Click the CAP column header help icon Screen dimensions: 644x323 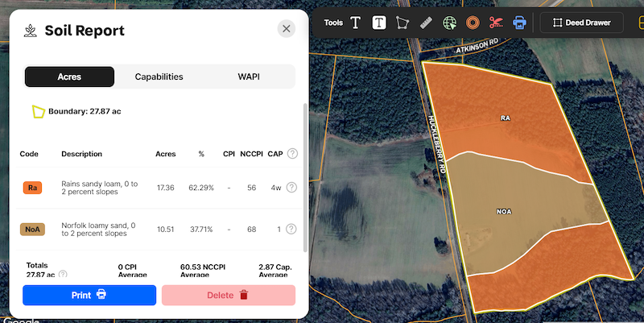coord(291,154)
